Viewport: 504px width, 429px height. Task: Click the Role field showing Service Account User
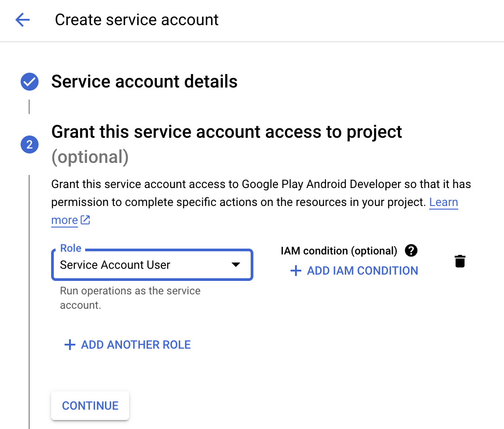click(x=152, y=265)
